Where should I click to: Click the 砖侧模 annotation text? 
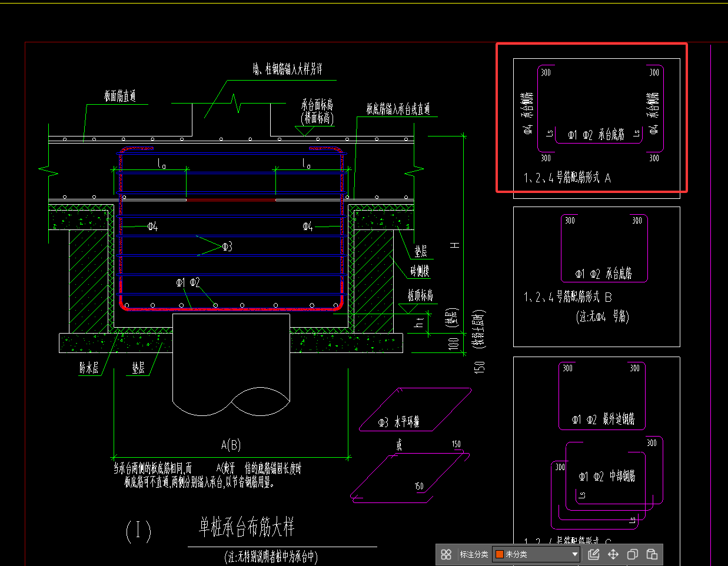(x=420, y=271)
